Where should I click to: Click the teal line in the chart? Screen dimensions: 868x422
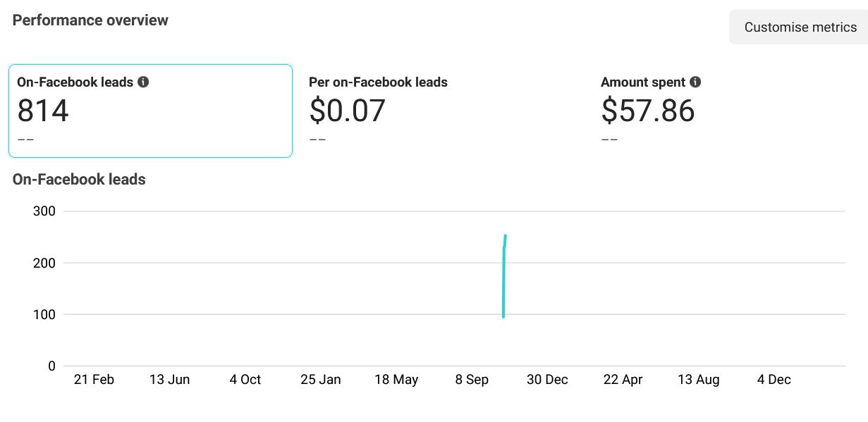click(503, 282)
